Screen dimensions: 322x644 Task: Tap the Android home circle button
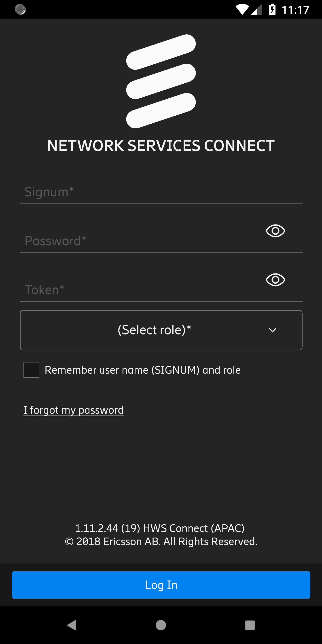point(161,625)
